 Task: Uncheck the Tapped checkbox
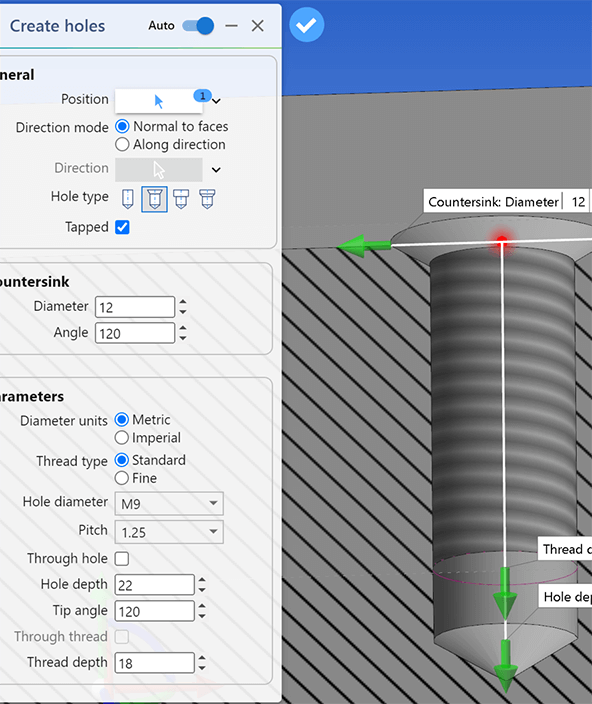tap(122, 227)
